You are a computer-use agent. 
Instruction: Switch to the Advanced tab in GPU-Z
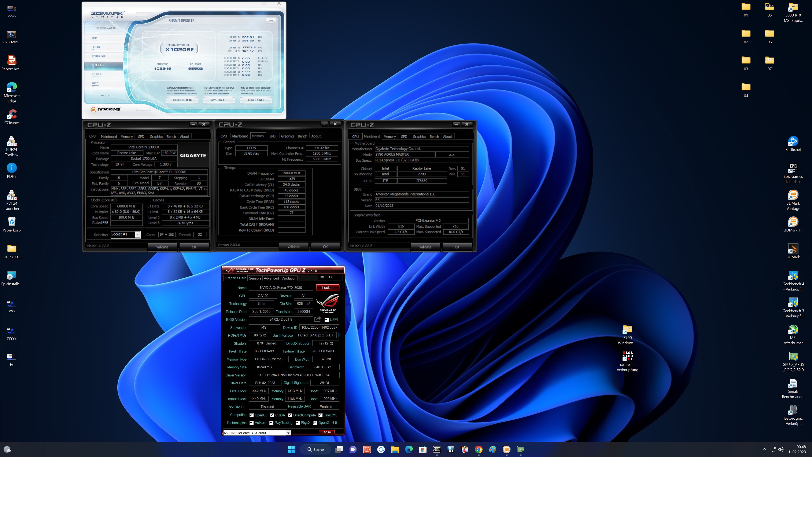[x=271, y=278]
